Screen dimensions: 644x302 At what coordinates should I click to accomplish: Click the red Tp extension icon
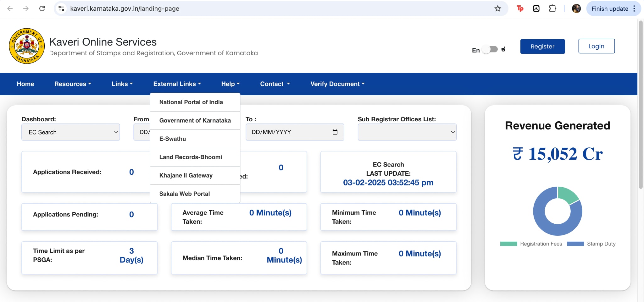[520, 8]
